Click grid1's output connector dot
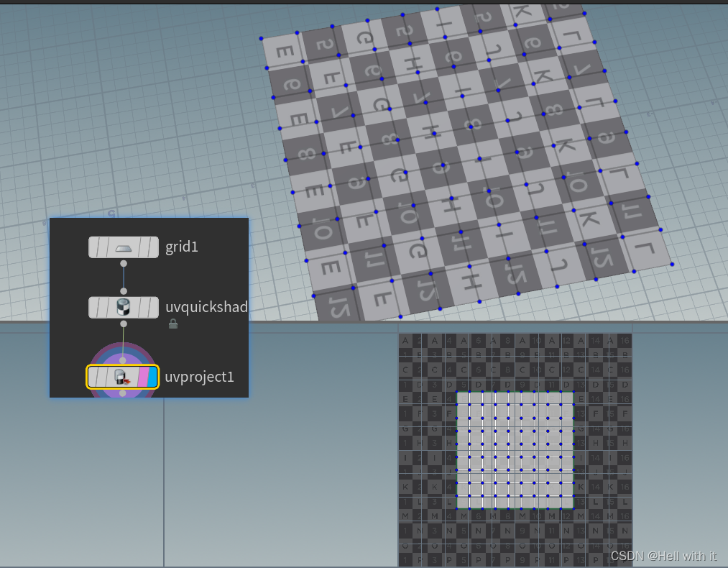Image resolution: width=728 pixels, height=568 pixels. tap(124, 262)
